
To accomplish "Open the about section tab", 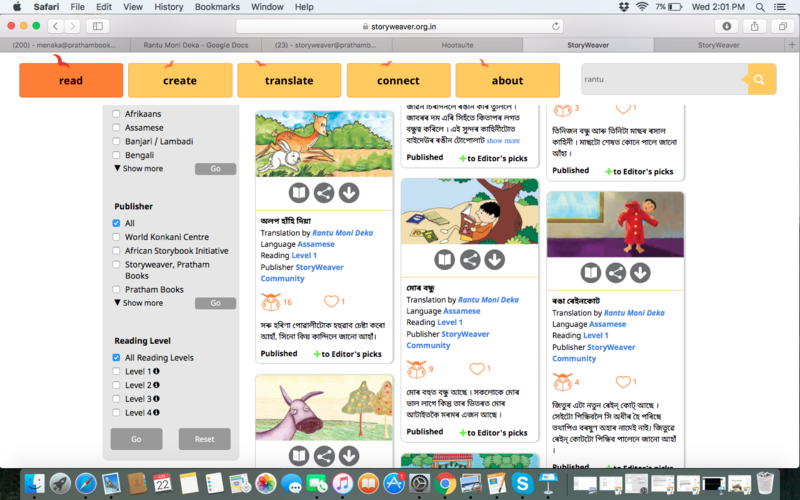I will [508, 80].
